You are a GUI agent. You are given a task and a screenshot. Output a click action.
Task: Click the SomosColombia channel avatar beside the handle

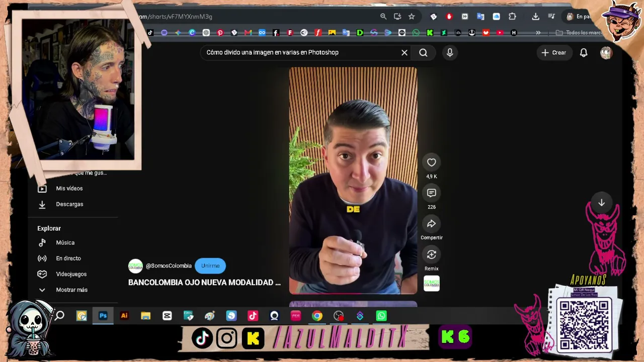click(x=135, y=265)
